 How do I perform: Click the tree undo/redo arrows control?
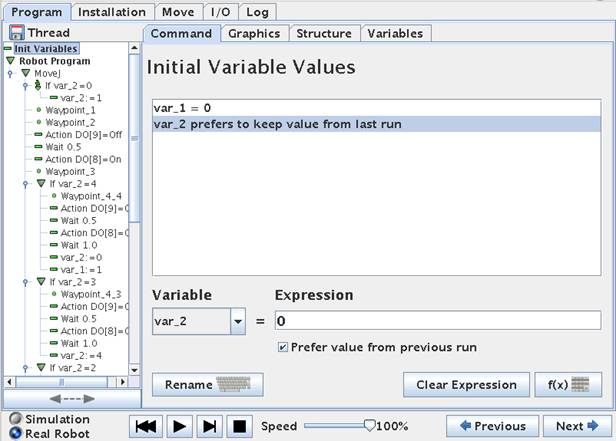(x=65, y=397)
